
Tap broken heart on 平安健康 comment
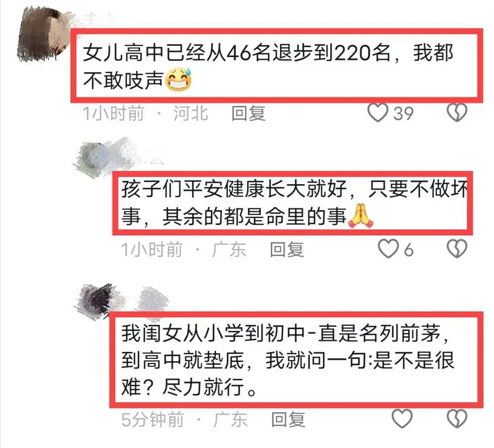[457, 249]
